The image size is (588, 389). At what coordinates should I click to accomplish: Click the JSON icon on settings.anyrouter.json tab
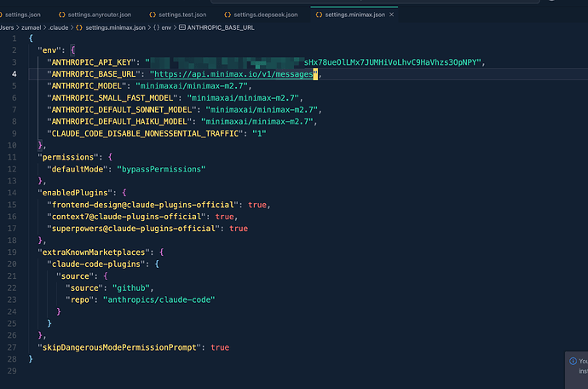pos(62,15)
